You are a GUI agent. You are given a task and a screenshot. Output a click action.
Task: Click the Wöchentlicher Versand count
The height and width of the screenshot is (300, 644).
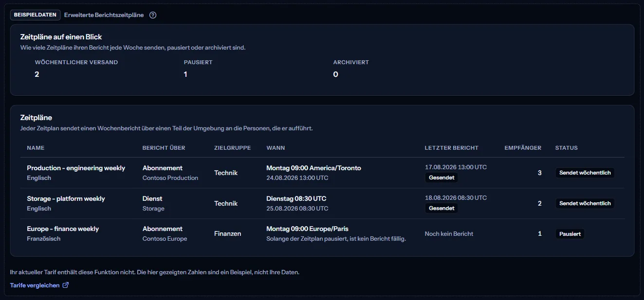37,74
